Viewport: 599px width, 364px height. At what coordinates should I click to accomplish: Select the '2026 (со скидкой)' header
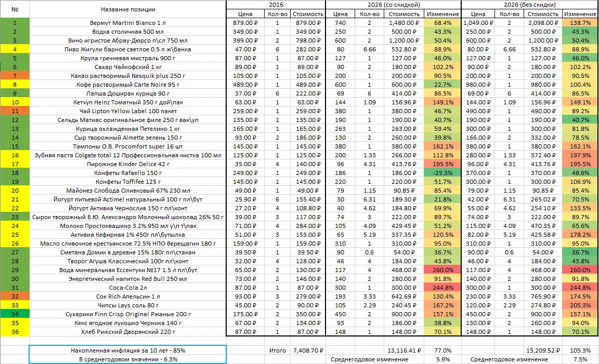(x=394, y=5)
